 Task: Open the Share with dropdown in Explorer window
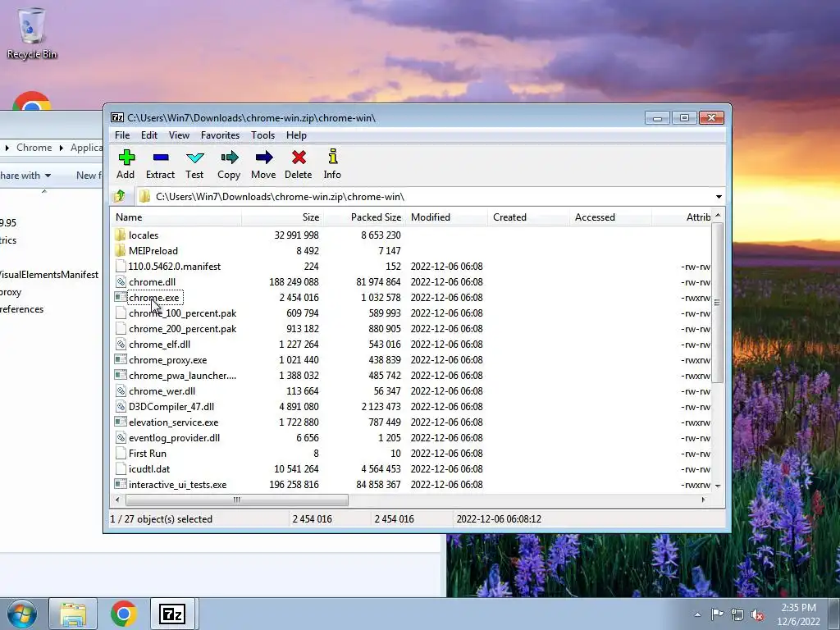pos(25,176)
